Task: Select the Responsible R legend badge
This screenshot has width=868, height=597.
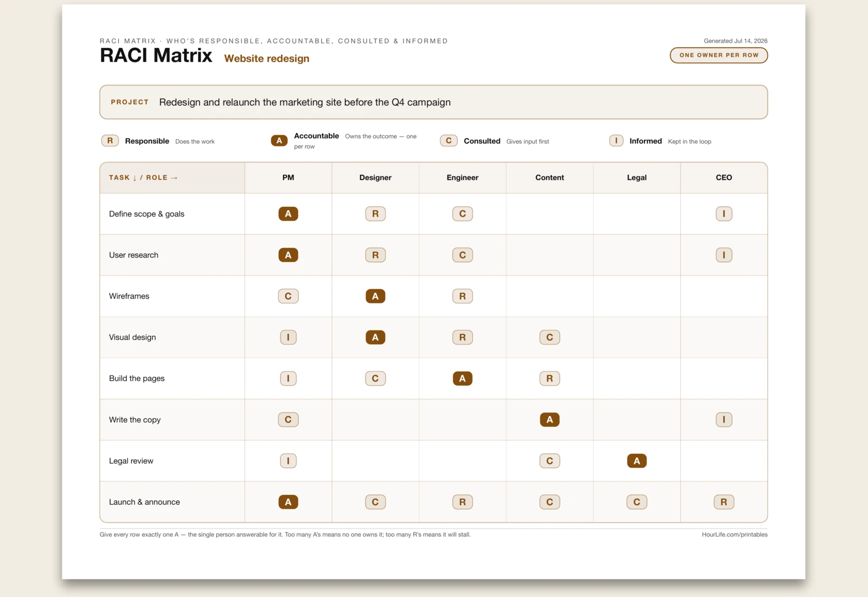Action: click(x=110, y=141)
